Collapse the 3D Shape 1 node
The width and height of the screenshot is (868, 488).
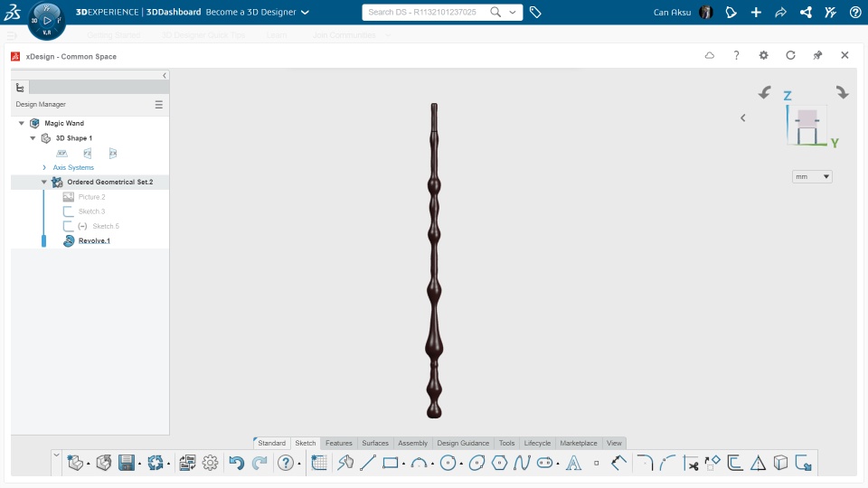click(x=33, y=137)
